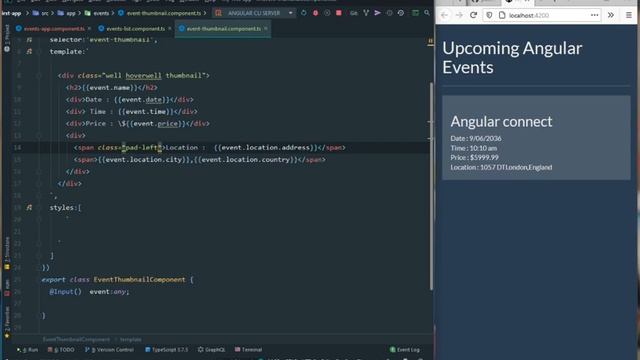
Task: Click the green layout icon near search
Action: pyautogui.click(x=415, y=13)
